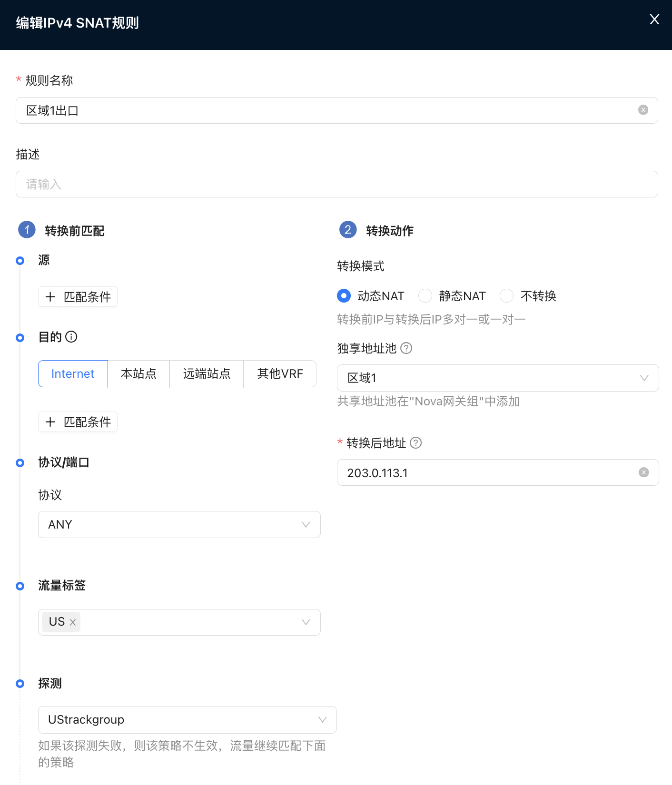This screenshot has height=785, width=672.
Task: Click the help icon beside 转换后地址
Action: [x=415, y=443]
